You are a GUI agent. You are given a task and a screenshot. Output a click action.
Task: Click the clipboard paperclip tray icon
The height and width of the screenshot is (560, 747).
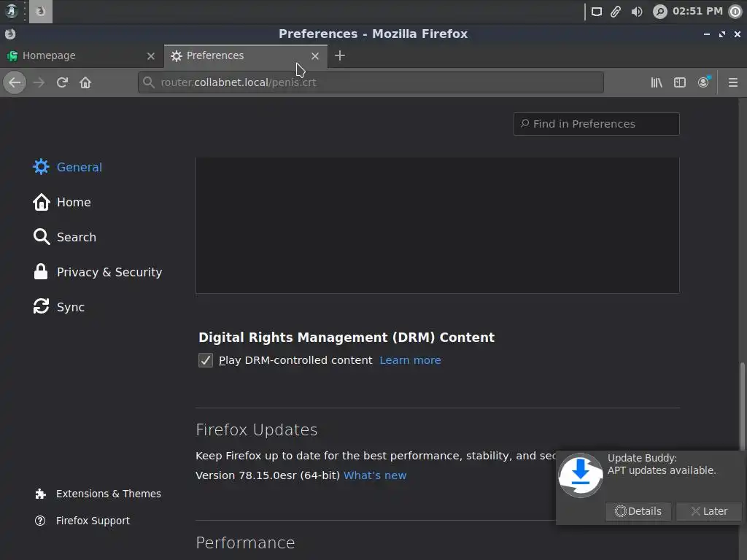click(616, 11)
